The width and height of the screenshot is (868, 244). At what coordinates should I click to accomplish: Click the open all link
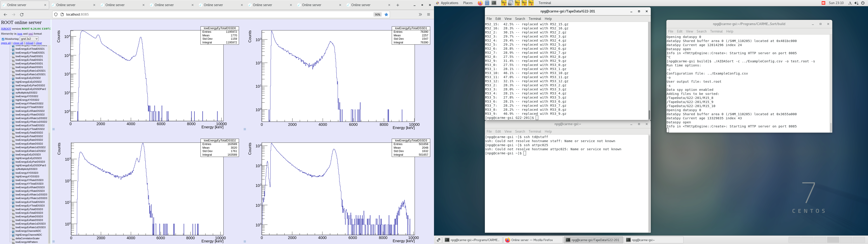(x=6, y=43)
